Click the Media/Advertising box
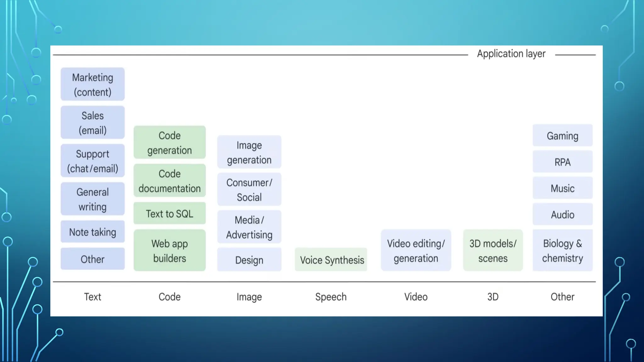This screenshot has width=644, height=362. click(249, 227)
